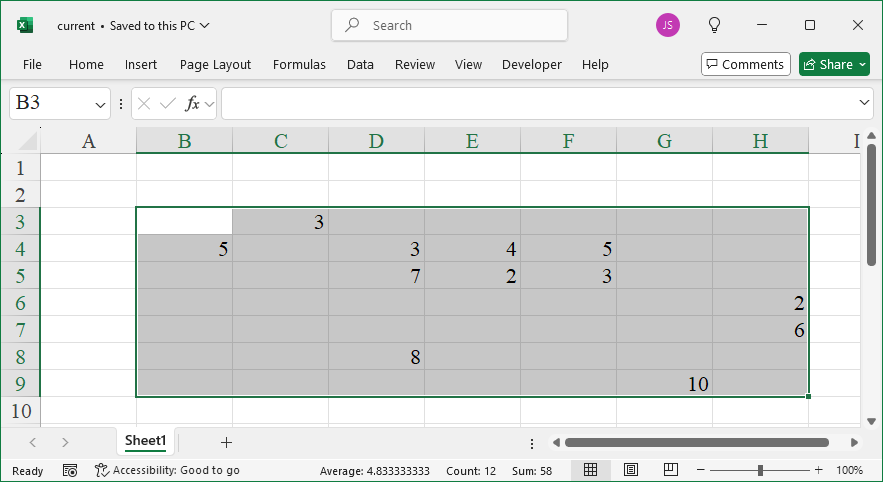Click the horizontal scrollbar thumb
883x482 pixels.
point(697,443)
